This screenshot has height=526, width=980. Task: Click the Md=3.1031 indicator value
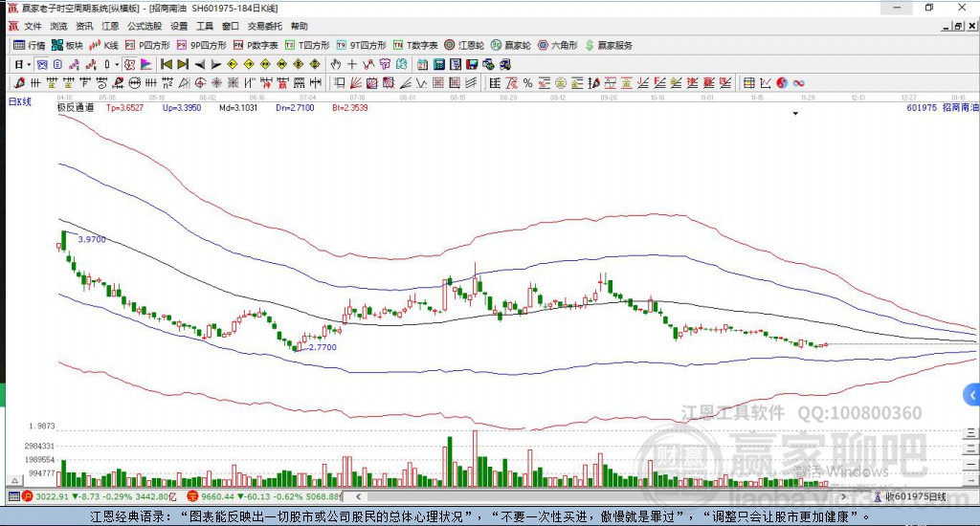click(x=238, y=107)
